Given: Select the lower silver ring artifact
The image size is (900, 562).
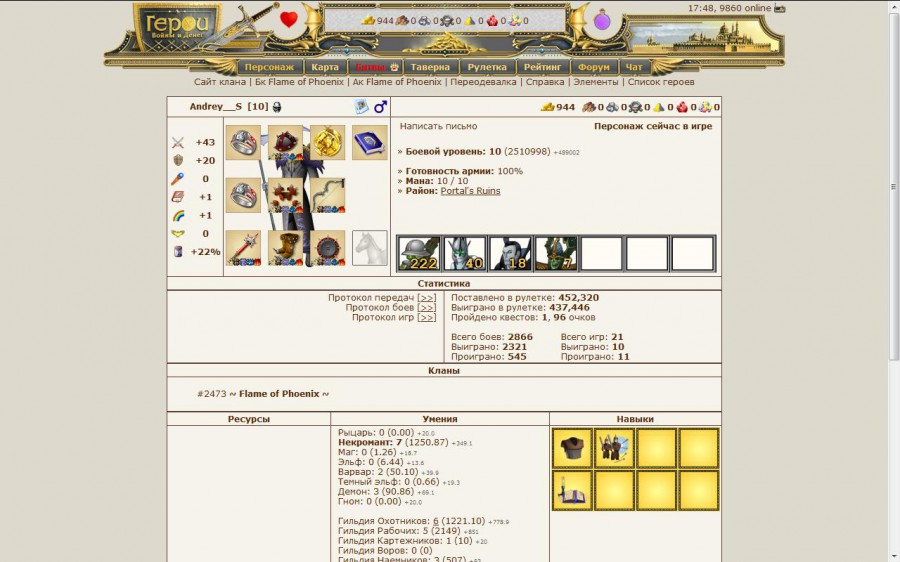Looking at the screenshot, I should tap(243, 195).
